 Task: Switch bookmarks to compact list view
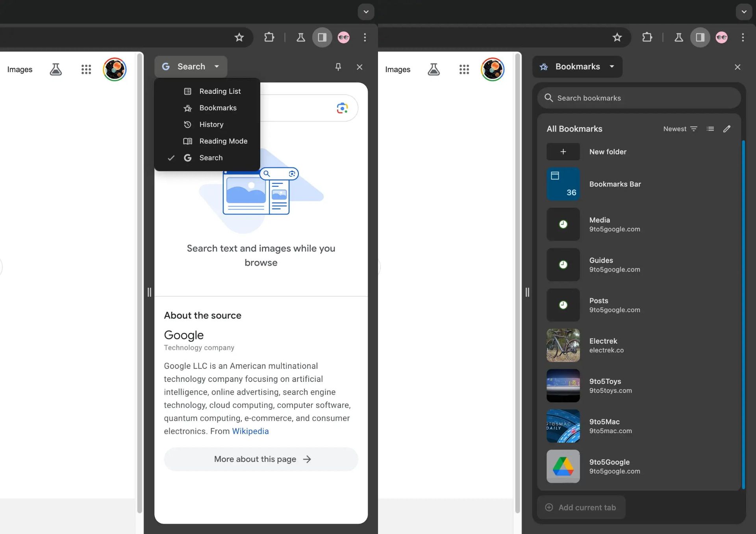click(710, 129)
